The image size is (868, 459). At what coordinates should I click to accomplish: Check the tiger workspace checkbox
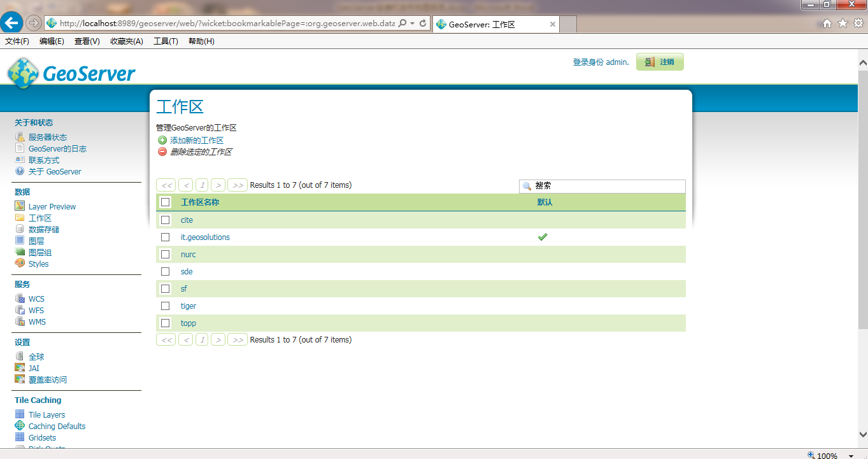tap(166, 306)
